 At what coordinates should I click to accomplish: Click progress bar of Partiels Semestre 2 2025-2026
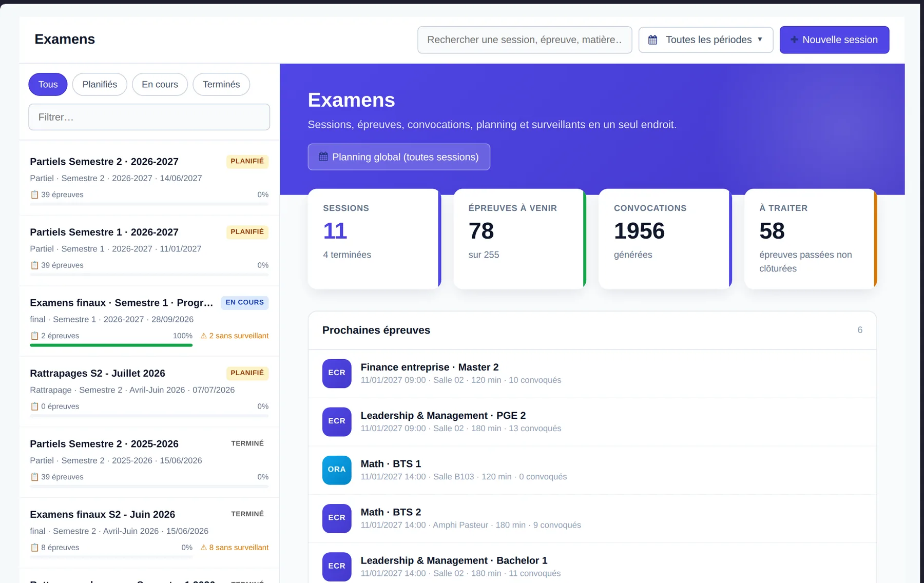pos(149,487)
